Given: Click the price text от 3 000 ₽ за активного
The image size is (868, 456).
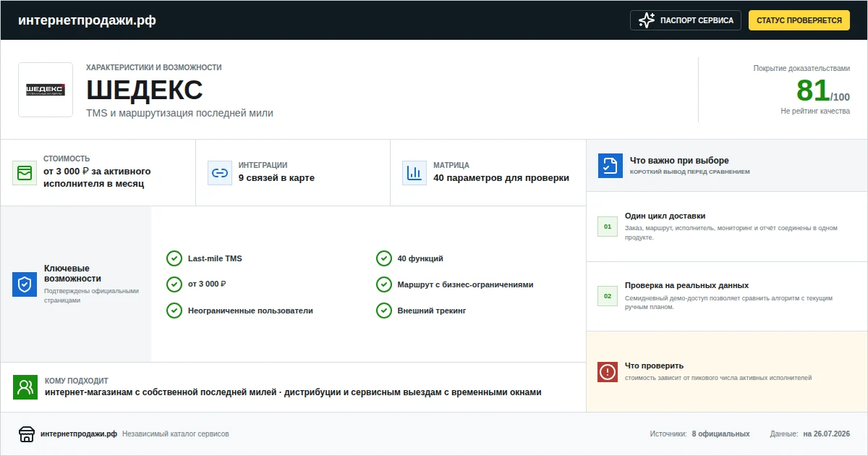Looking at the screenshot, I should point(97,172).
